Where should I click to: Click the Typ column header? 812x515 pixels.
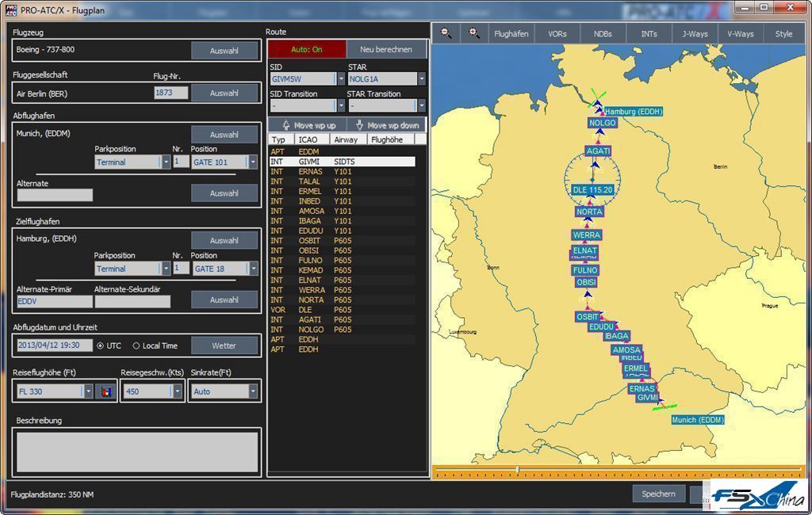coord(282,139)
